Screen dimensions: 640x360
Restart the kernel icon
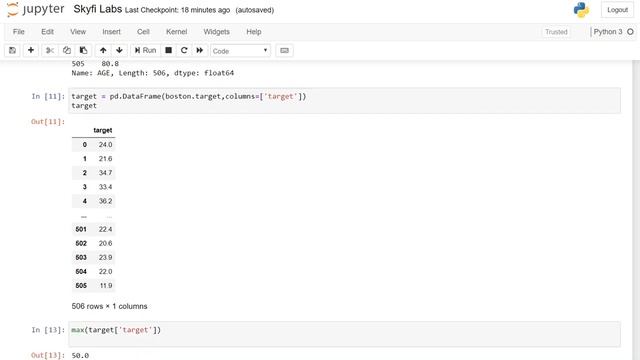pyautogui.click(x=184, y=50)
